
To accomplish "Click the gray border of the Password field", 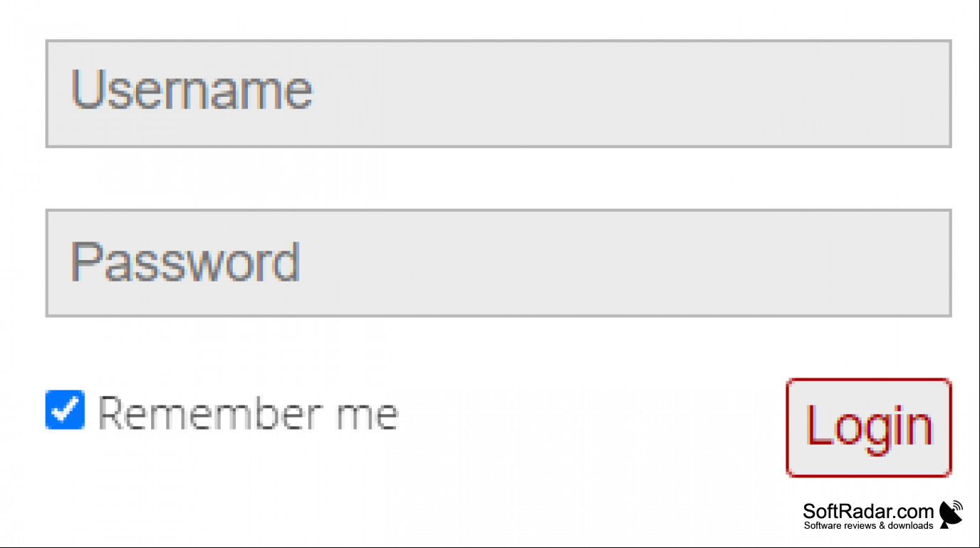I will 499,210.
